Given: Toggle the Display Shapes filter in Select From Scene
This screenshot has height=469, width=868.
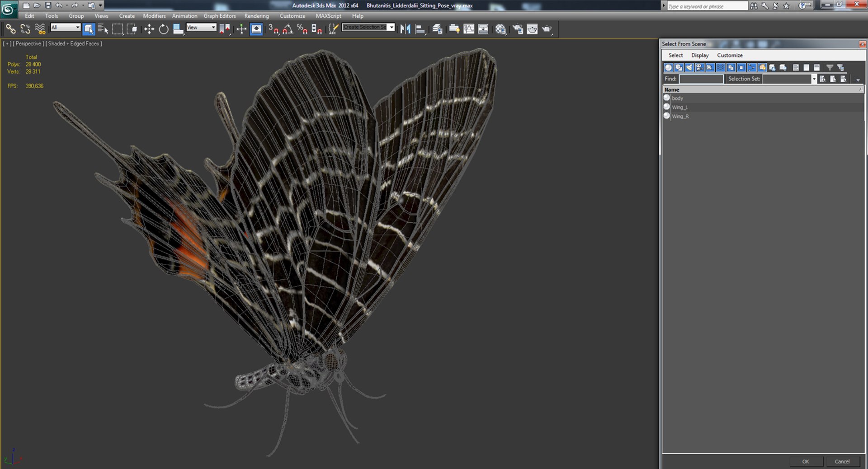Looking at the screenshot, I should tap(679, 68).
